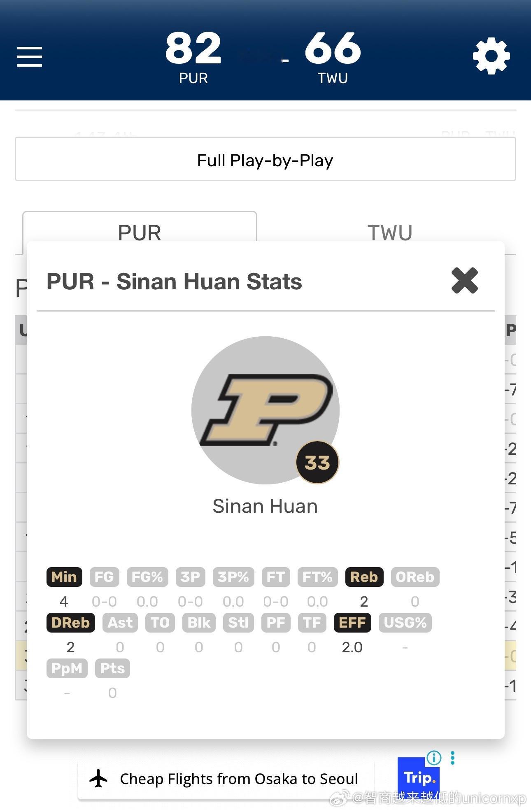The width and height of the screenshot is (531, 812).
Task: Toggle the DReb stat badge
Action: (70, 622)
